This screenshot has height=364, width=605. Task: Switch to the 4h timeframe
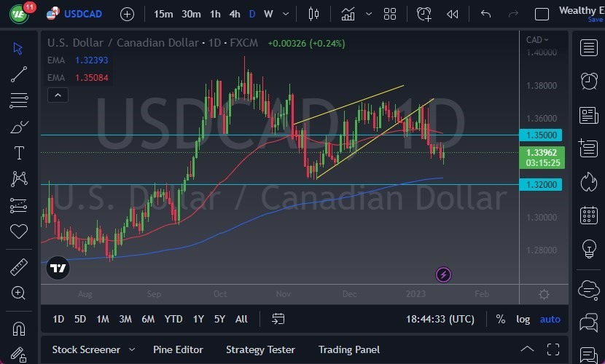(235, 15)
